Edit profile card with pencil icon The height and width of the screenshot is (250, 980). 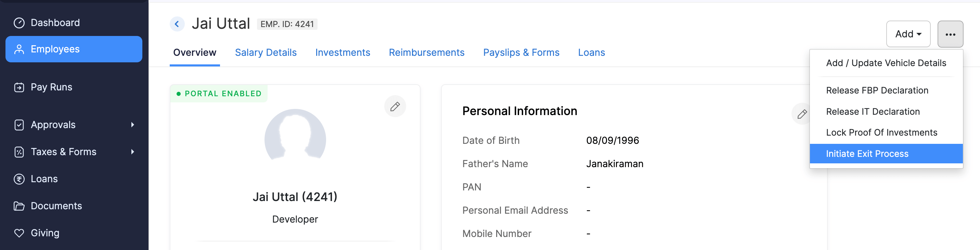[395, 106]
